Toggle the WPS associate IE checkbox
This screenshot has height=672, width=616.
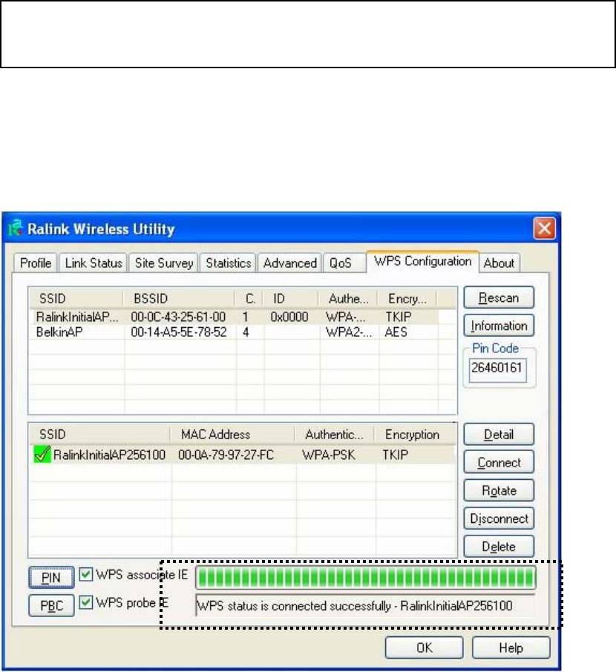click(x=86, y=574)
